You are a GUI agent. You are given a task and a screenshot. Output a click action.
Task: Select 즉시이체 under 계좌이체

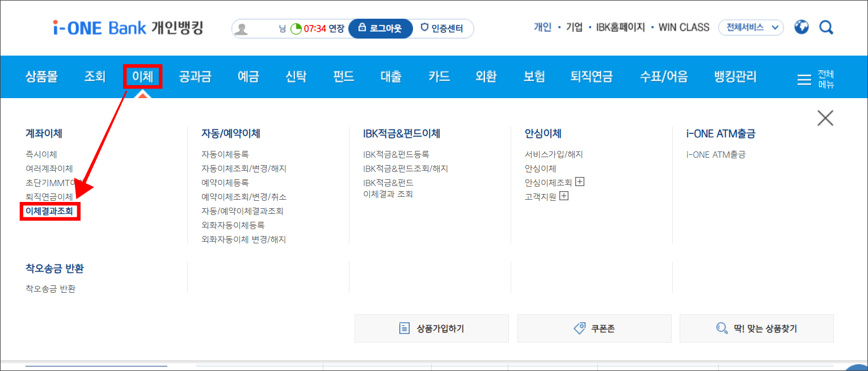[41, 154]
